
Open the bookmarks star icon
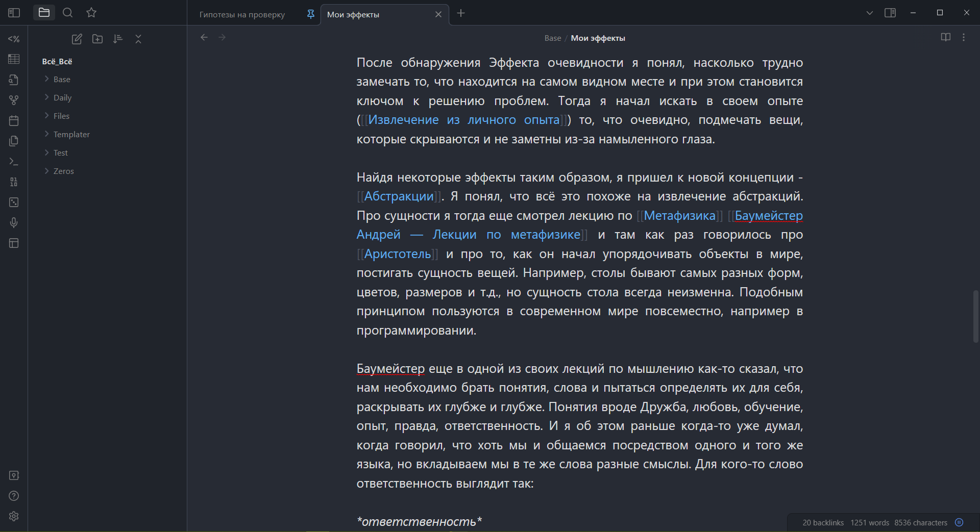coord(91,13)
